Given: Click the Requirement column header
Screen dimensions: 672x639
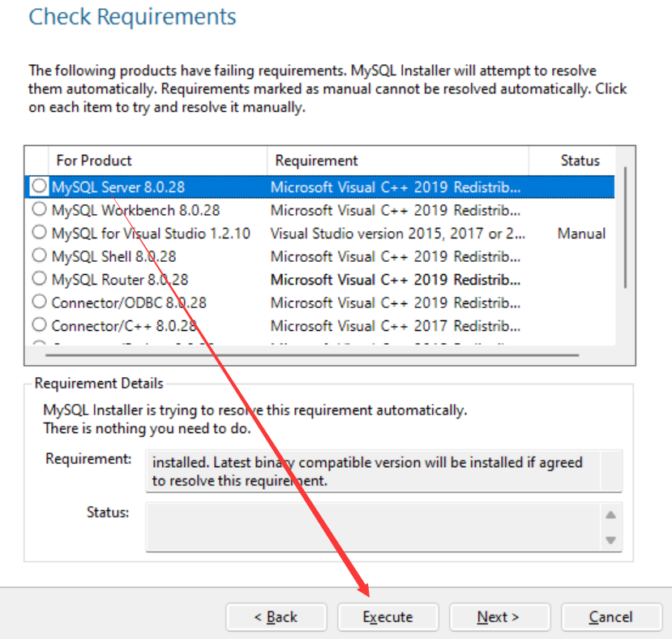Looking at the screenshot, I should (x=398, y=161).
